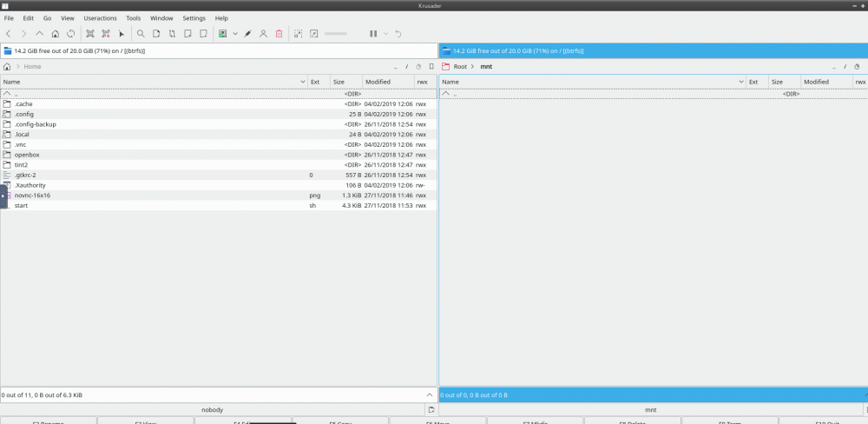Go back with the left arrow toolbar icon
The width and height of the screenshot is (868, 424).
(9, 34)
